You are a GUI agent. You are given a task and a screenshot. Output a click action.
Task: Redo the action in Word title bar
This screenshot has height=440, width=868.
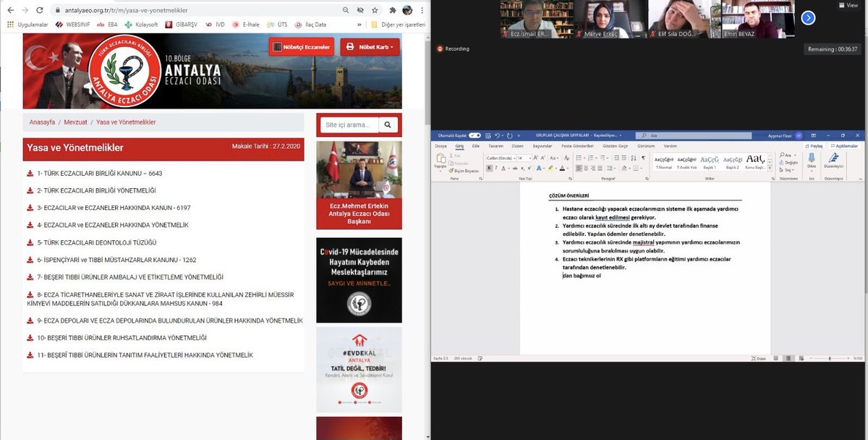coord(509,135)
